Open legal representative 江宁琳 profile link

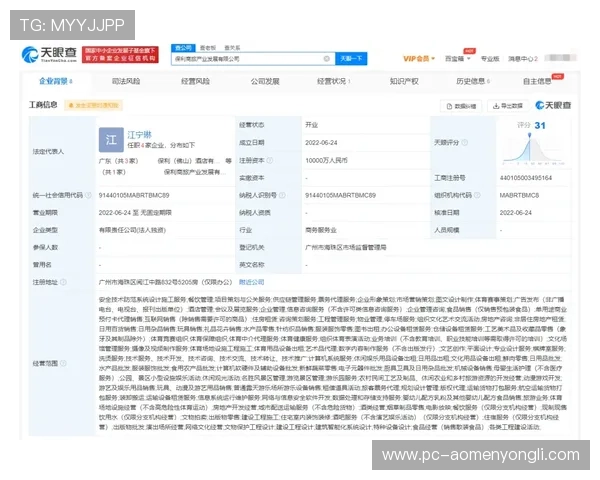coord(139,135)
